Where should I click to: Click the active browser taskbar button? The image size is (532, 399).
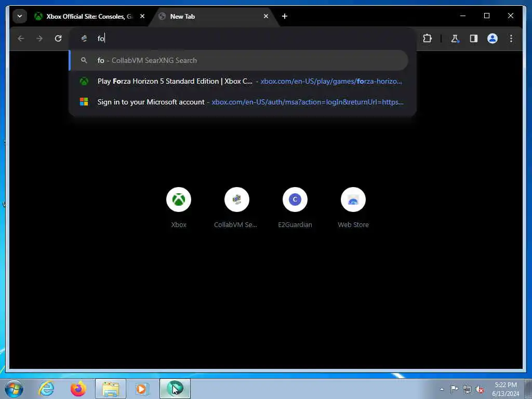pyautogui.click(x=175, y=389)
